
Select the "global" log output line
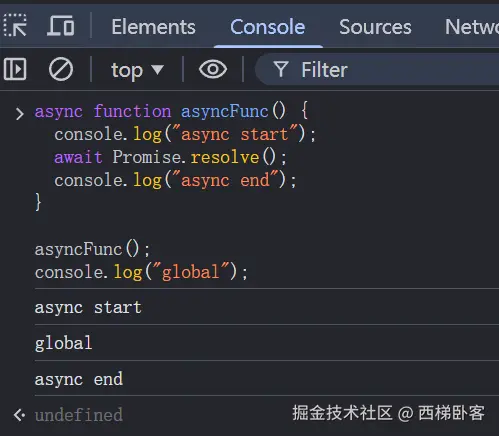point(63,343)
